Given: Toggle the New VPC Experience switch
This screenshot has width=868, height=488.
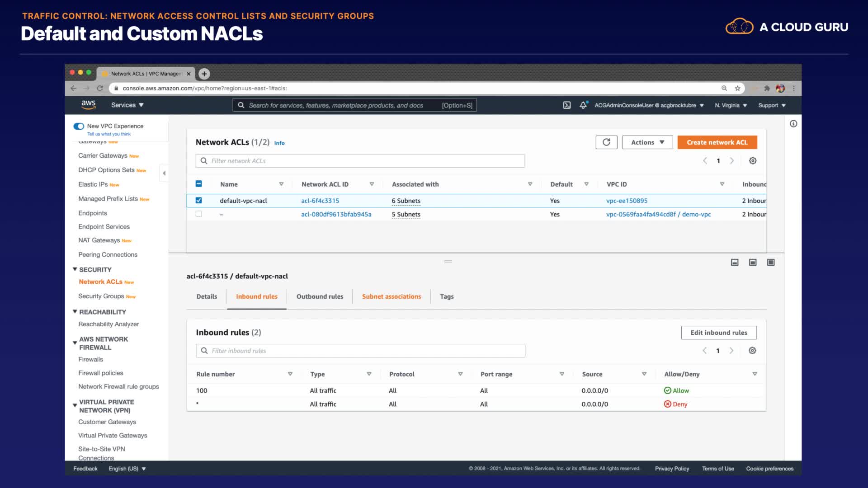Looking at the screenshot, I should [79, 126].
